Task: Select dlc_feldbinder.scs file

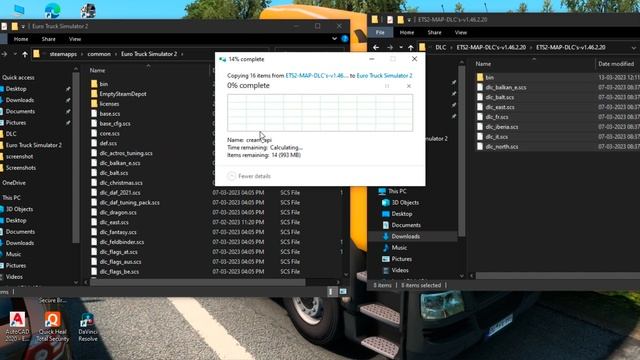Action: pos(122,242)
